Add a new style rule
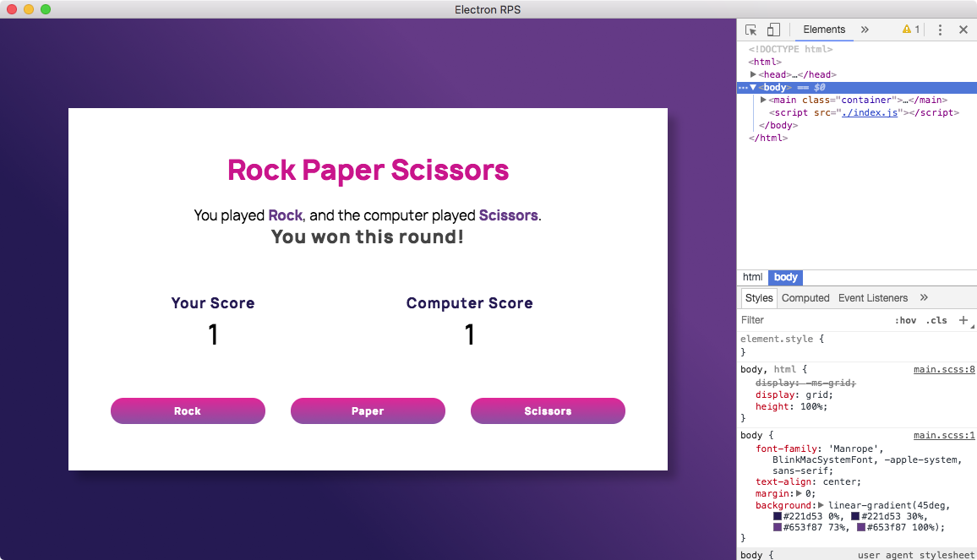This screenshot has width=977, height=560. (x=963, y=320)
